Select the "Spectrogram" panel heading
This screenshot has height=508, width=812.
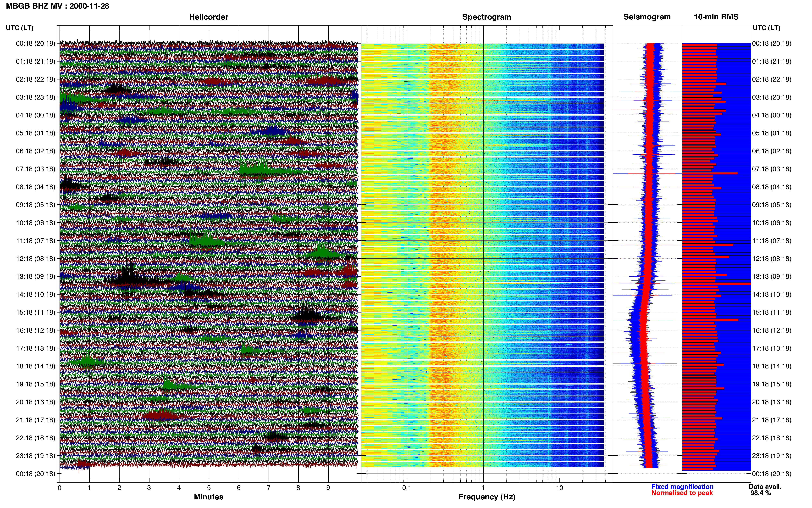487,17
